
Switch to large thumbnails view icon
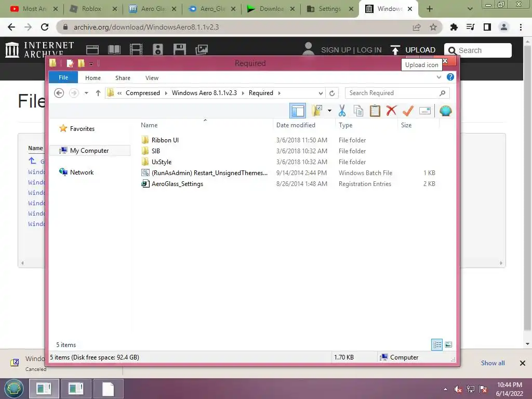(x=448, y=345)
